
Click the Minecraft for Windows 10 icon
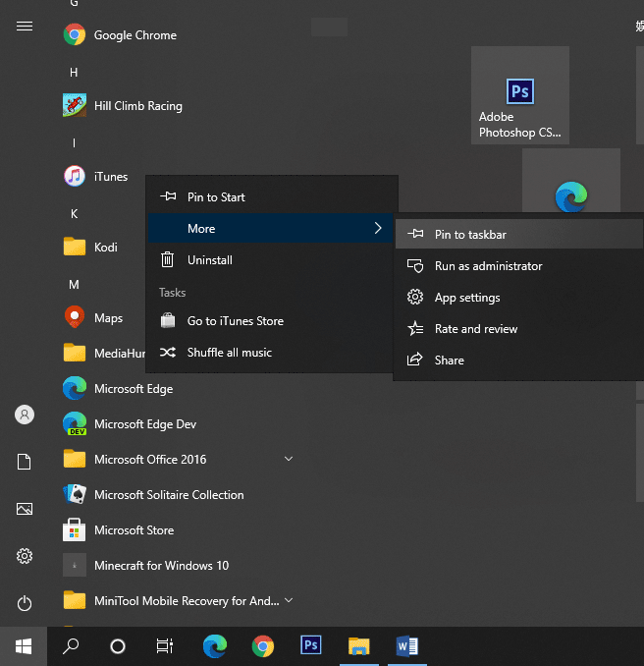75,566
